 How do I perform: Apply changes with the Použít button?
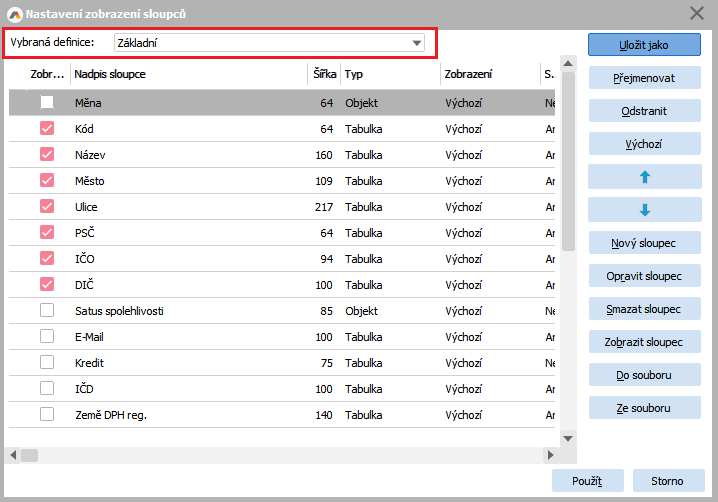tap(587, 481)
